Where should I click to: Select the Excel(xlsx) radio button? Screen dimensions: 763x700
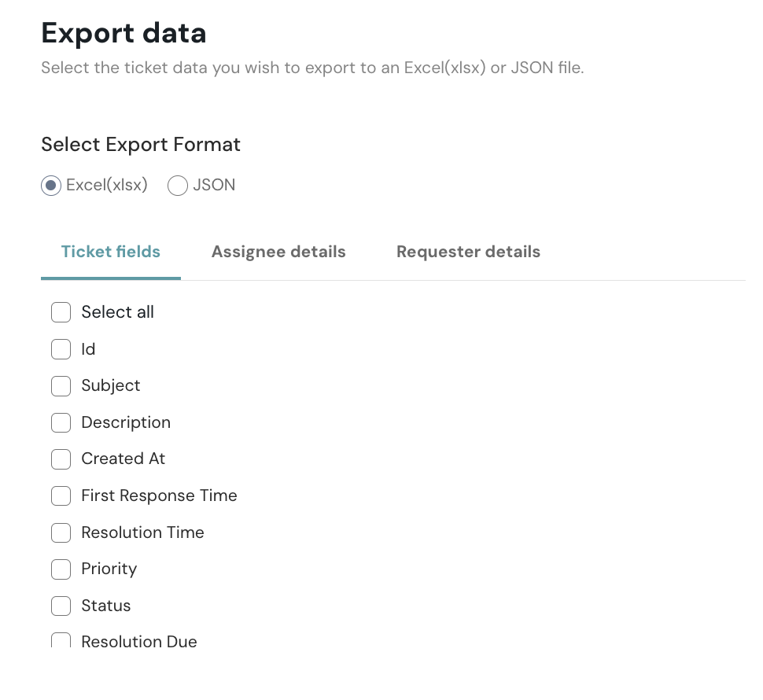[51, 186]
